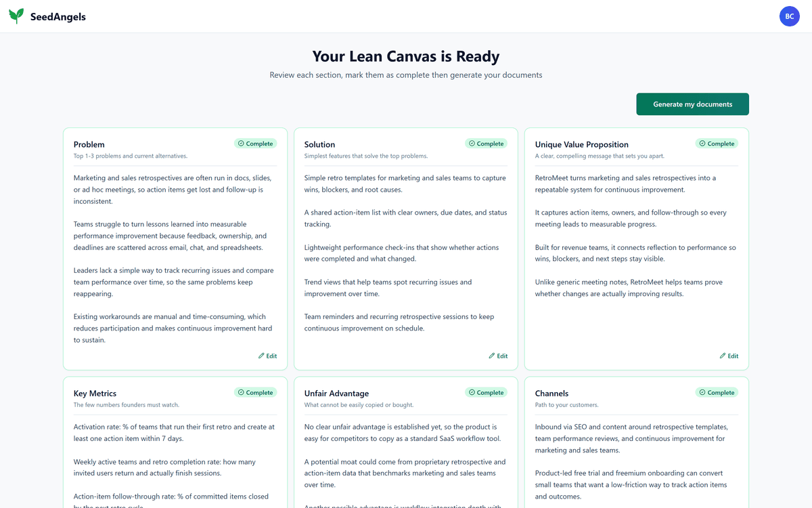Viewport: 812px width, 508px height.
Task: Click the paragraph starting 'Activation rate: % of teams'
Action: click(175, 433)
